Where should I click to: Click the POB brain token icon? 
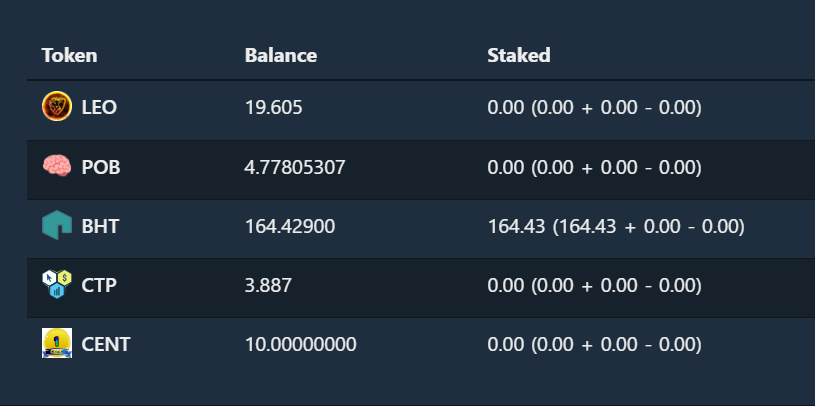click(57, 166)
